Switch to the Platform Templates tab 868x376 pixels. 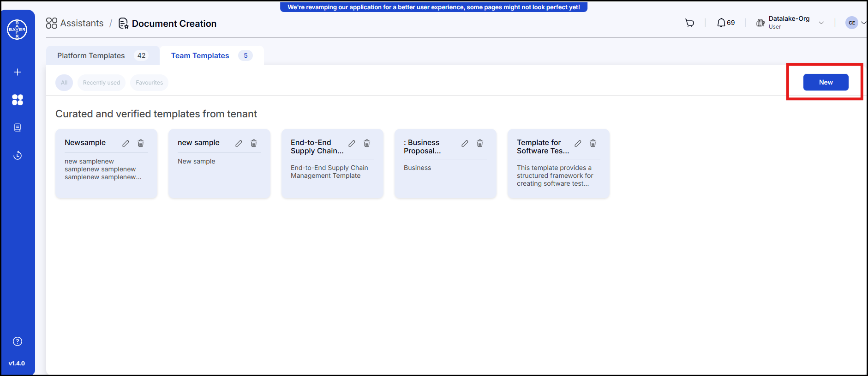point(102,55)
